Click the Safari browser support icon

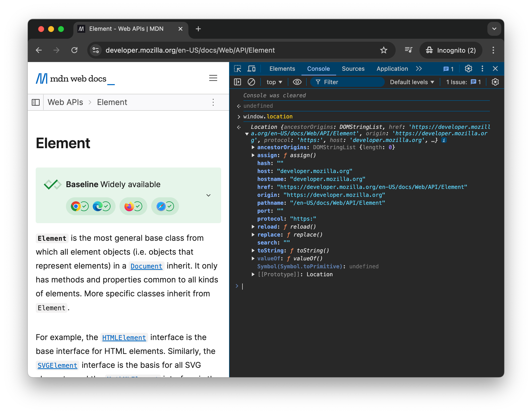click(x=161, y=206)
